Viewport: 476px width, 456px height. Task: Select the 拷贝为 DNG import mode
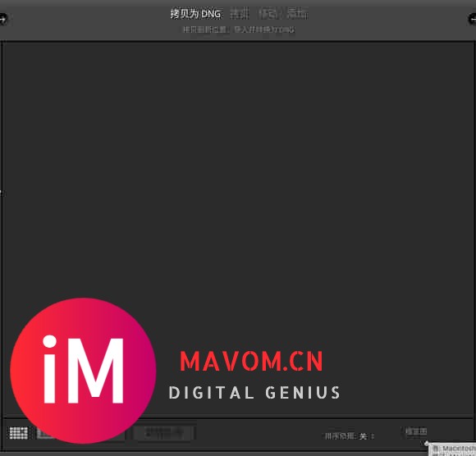point(195,14)
